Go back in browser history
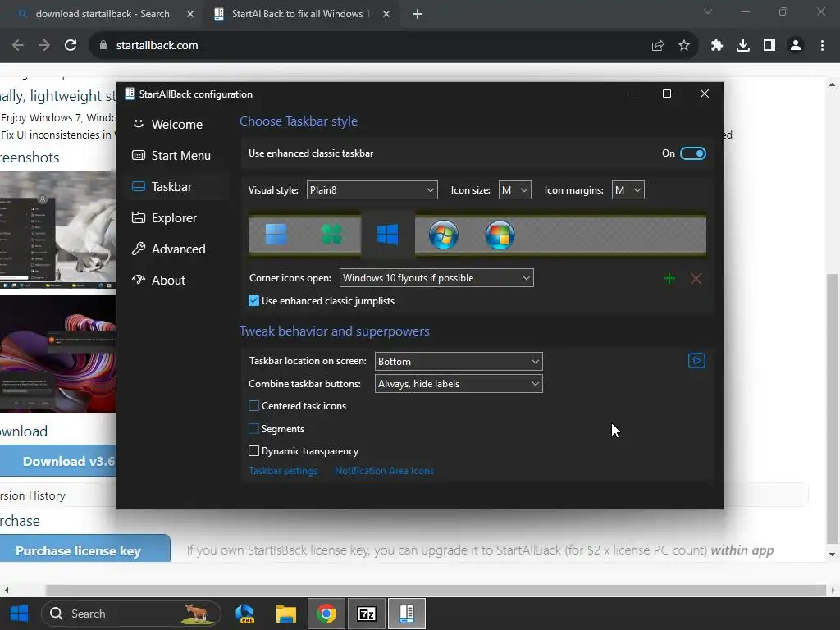Screen dimensions: 840x630 [18, 46]
